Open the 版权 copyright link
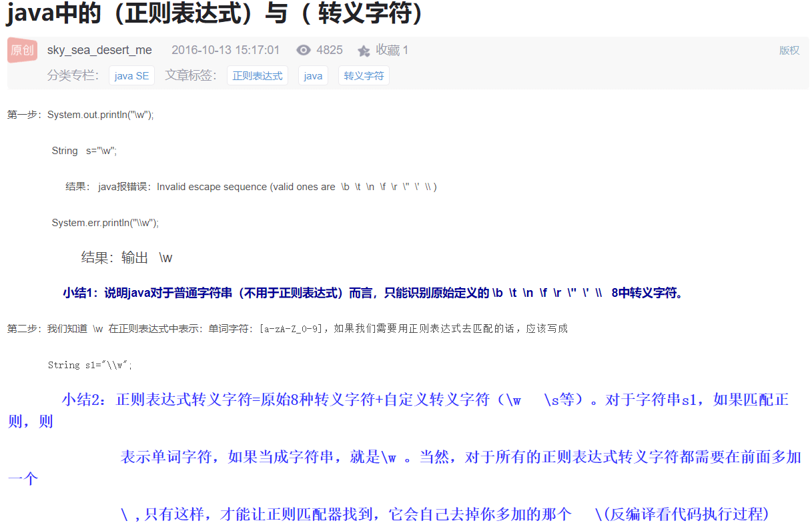The image size is (812, 529). 789,50
